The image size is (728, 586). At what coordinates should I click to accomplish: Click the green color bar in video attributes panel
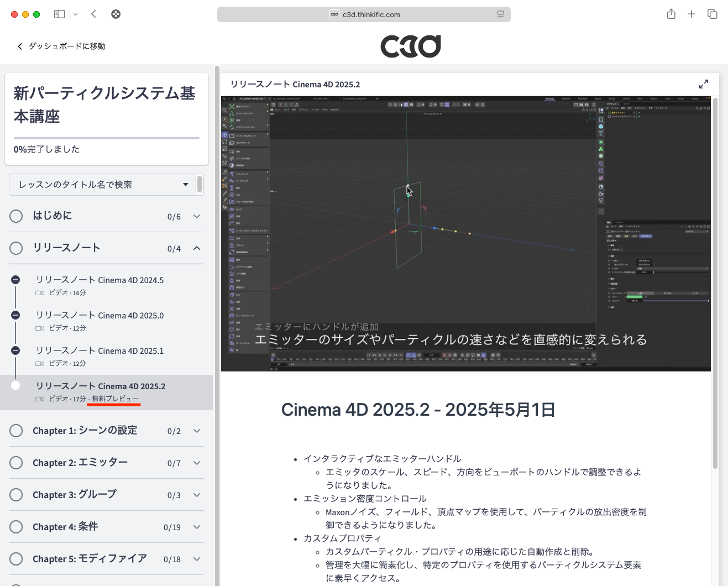point(634,297)
